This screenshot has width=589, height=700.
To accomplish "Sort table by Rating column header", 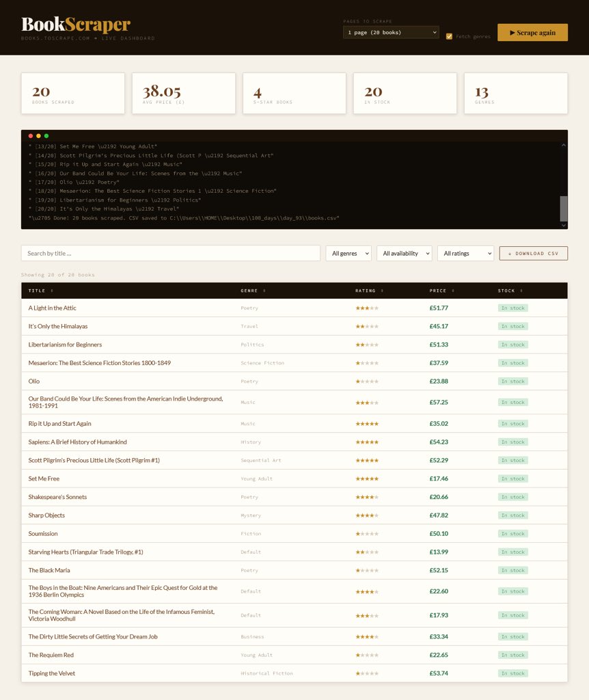I will [x=369, y=291].
